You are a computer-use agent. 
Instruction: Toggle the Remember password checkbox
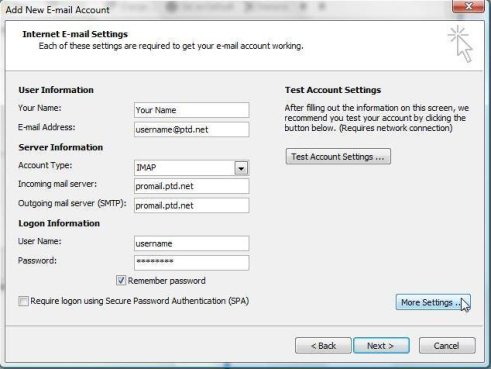121,280
